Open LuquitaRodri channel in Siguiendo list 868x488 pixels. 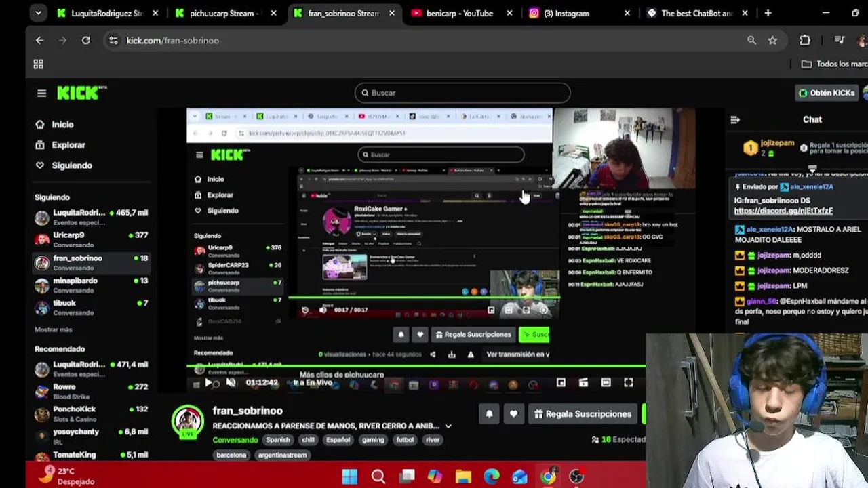(92, 217)
